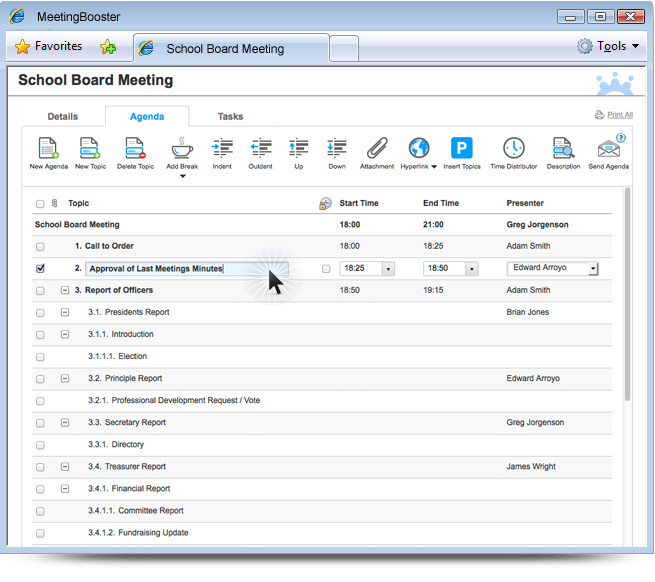The height and width of the screenshot is (582, 655).
Task: Click the printer icon beside Print All
Action: [x=599, y=114]
